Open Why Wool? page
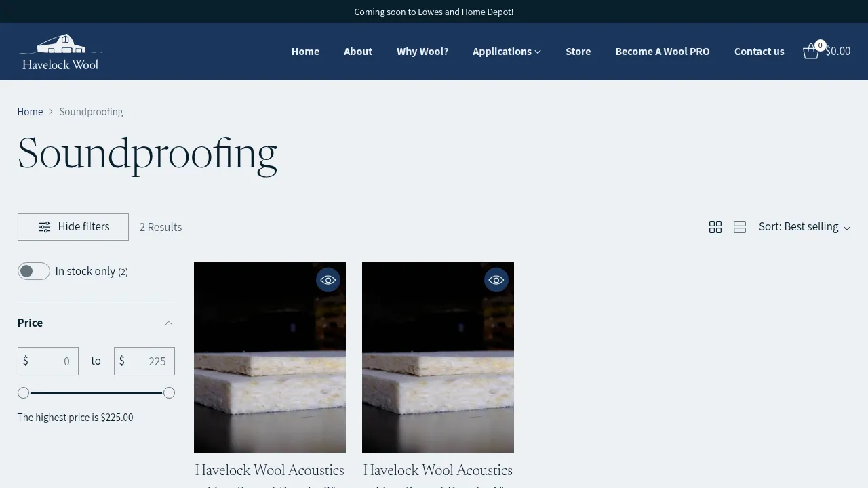The width and height of the screenshot is (868, 488). (422, 52)
